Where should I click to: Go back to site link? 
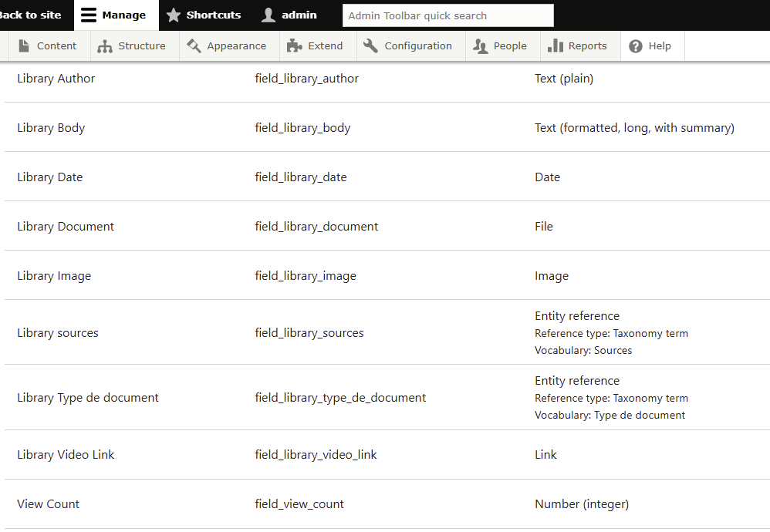click(31, 15)
